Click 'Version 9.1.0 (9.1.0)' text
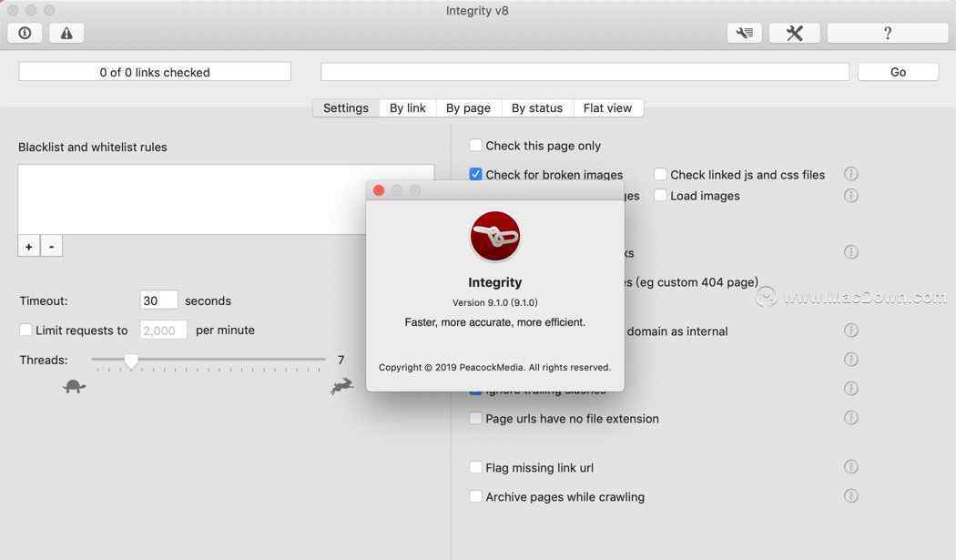956x560 pixels. point(495,302)
